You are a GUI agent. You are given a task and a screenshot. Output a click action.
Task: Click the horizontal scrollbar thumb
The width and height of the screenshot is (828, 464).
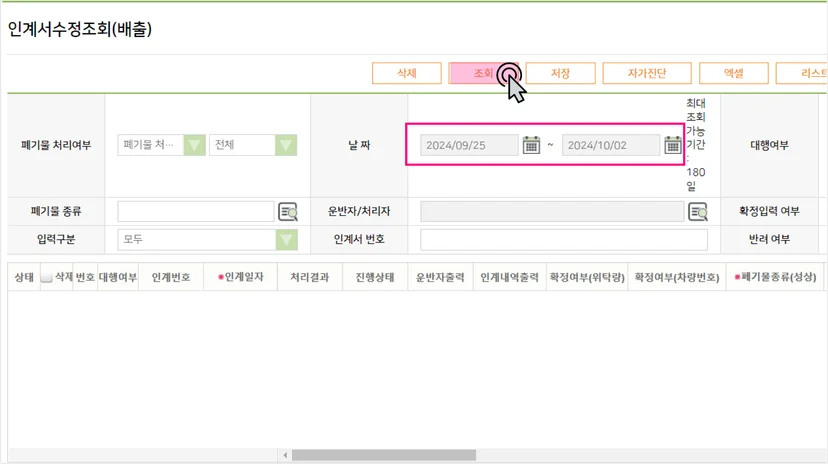coord(384,455)
